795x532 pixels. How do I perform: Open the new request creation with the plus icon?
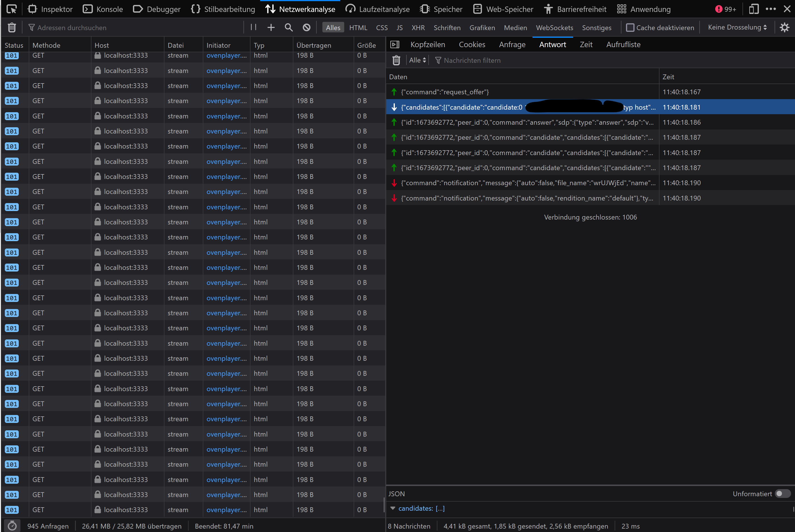click(x=271, y=28)
